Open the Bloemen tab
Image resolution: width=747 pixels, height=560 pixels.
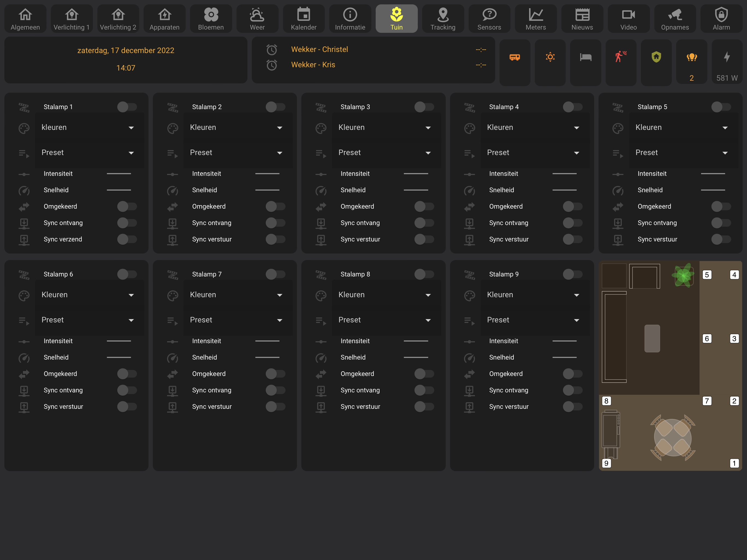coord(211,19)
